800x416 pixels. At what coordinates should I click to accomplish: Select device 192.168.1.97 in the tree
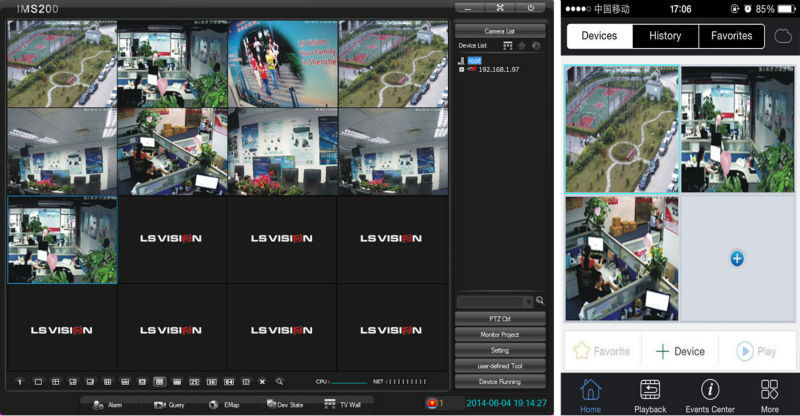[x=498, y=69]
